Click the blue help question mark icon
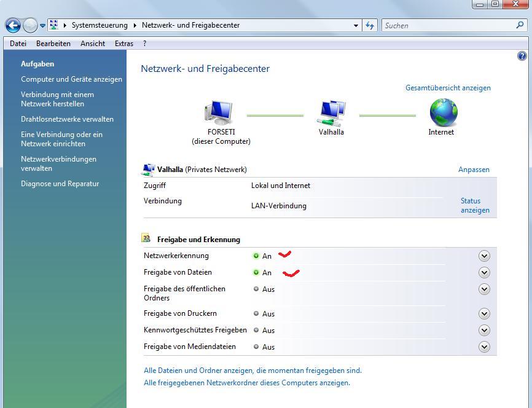This screenshot has height=408, width=532. point(522,56)
